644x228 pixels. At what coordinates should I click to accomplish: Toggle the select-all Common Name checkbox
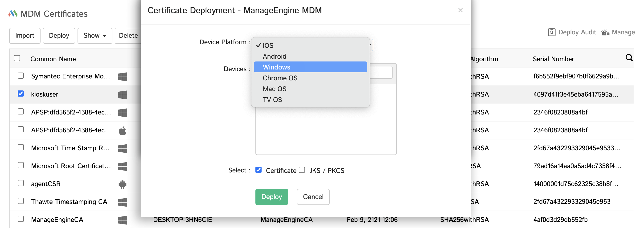pos(17,58)
